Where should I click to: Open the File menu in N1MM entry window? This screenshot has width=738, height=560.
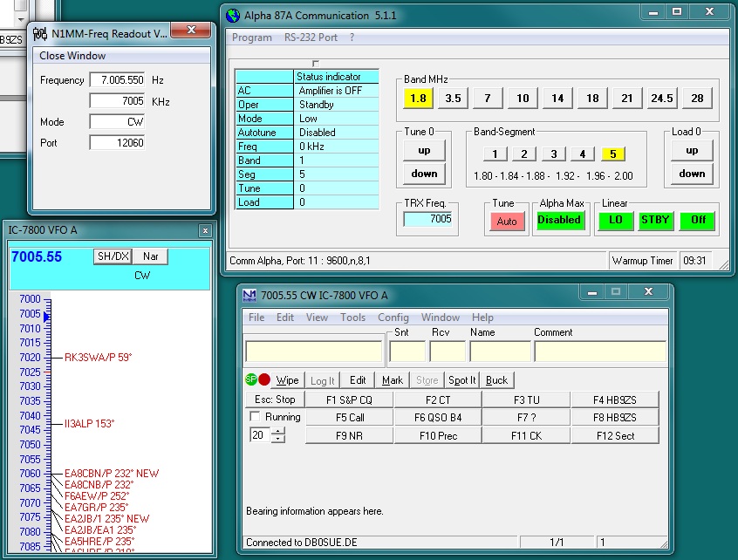256,318
